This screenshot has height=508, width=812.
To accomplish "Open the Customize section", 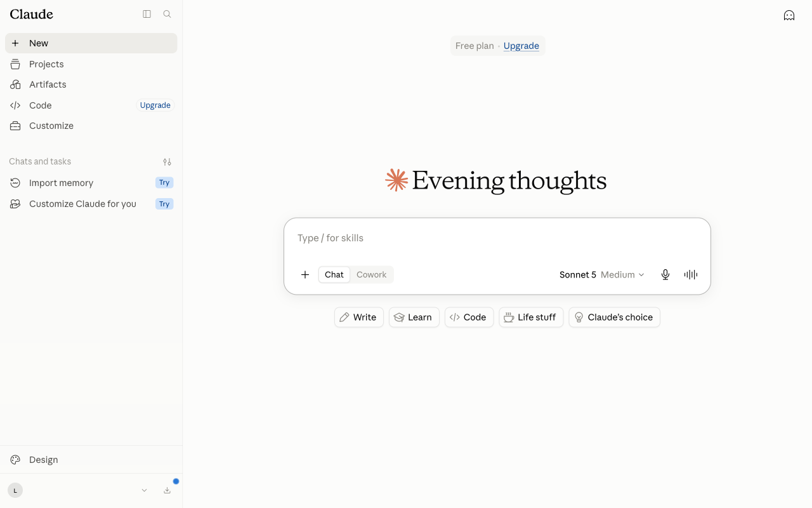I will (91, 126).
